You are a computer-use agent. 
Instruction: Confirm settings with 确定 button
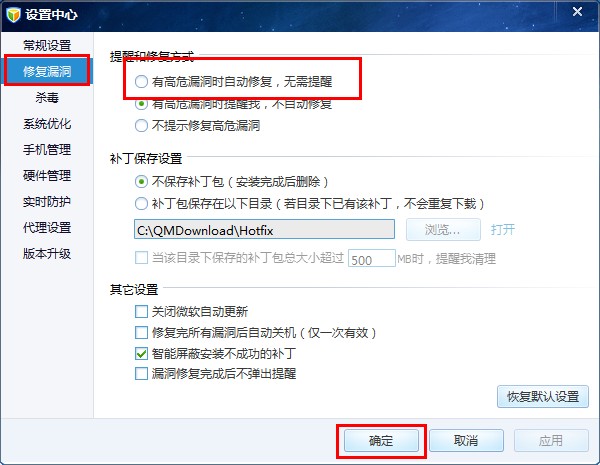point(381,441)
